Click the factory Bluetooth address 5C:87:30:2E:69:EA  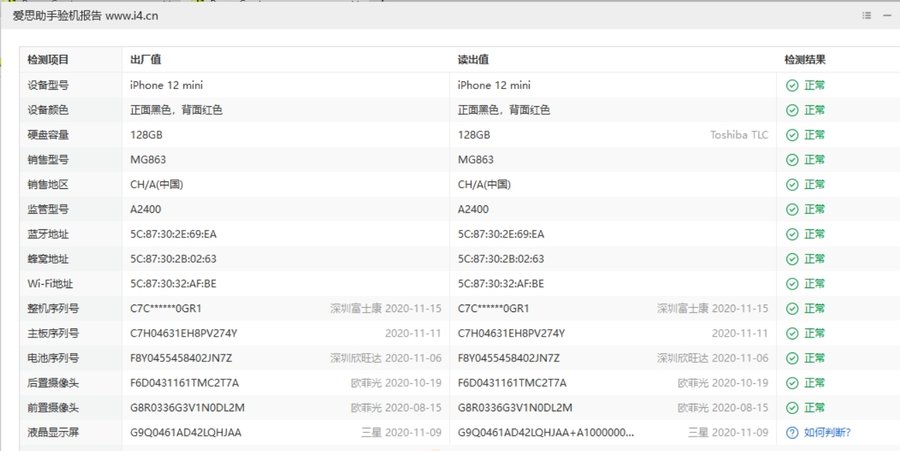click(x=173, y=234)
